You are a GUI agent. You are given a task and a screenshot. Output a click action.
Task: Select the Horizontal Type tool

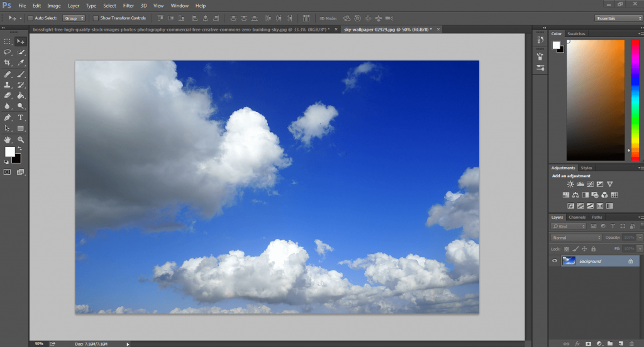[21, 118]
